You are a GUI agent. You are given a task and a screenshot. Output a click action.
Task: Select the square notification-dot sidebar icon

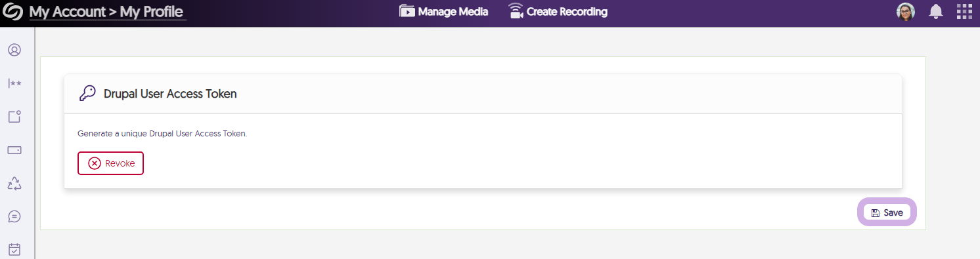point(14,117)
